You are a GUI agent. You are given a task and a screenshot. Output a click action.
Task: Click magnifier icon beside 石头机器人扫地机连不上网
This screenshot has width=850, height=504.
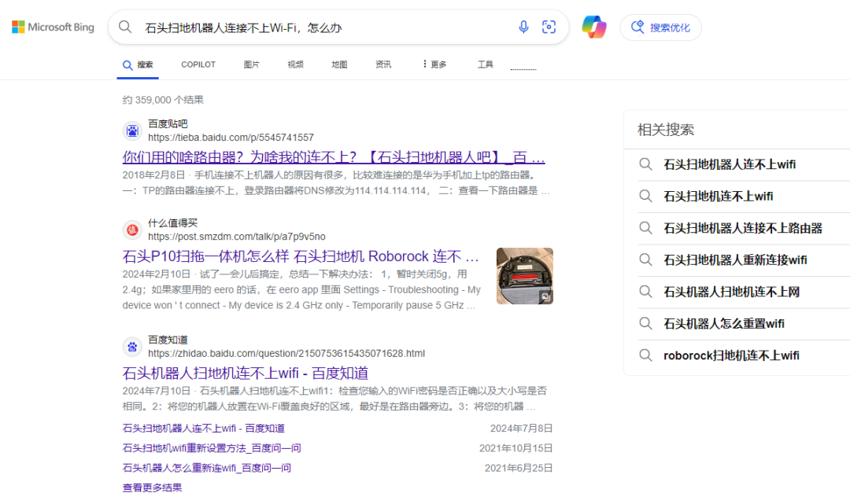pyautogui.click(x=645, y=291)
